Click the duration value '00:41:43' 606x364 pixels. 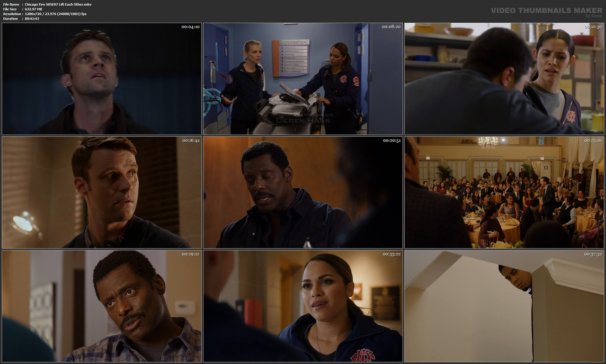32,18
